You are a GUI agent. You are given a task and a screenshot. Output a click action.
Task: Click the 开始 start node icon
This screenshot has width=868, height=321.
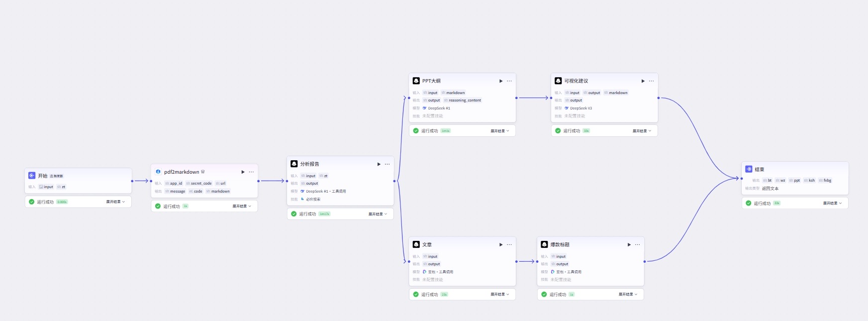(x=32, y=176)
